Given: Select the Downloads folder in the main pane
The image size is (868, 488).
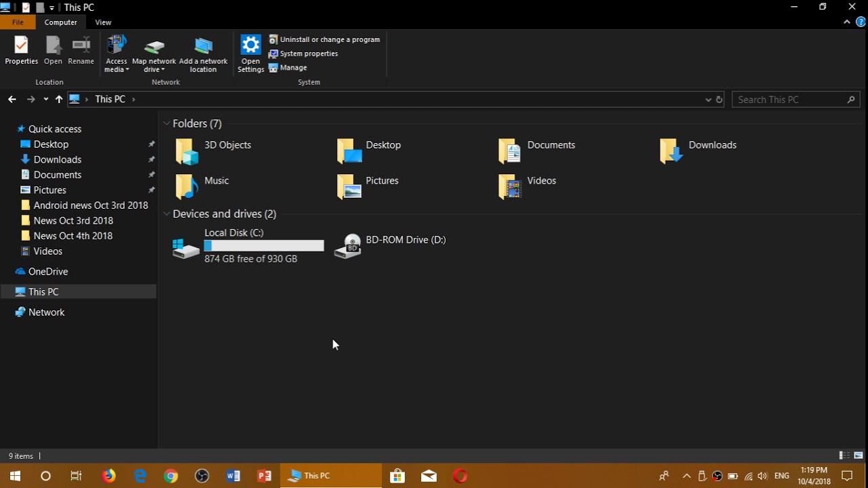Looking at the screenshot, I should click(698, 151).
